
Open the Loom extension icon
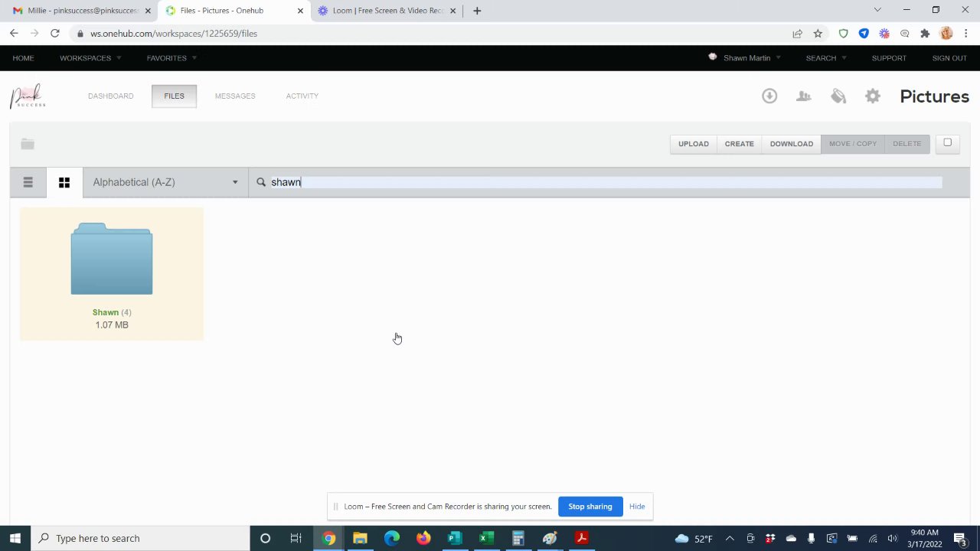(884, 34)
